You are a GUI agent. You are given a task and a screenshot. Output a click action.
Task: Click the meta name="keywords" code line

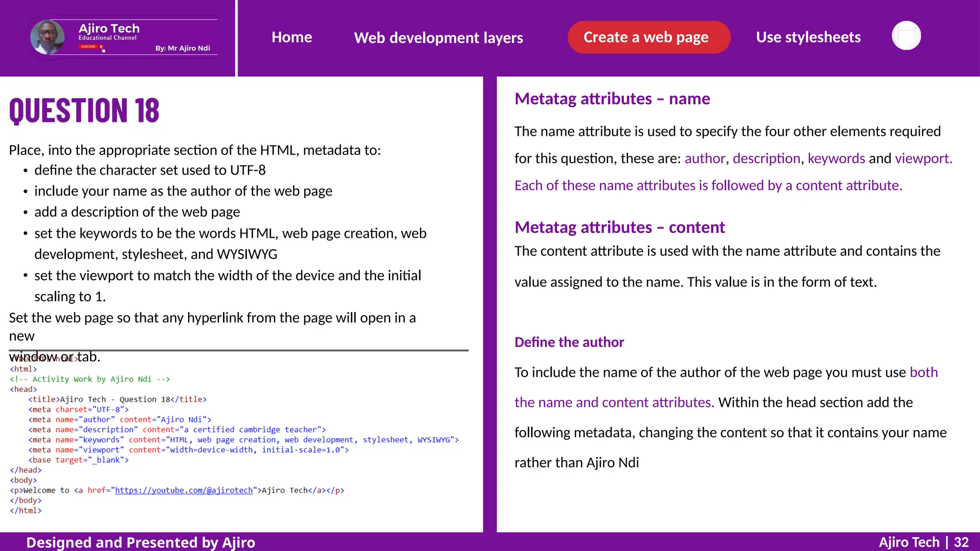click(244, 440)
